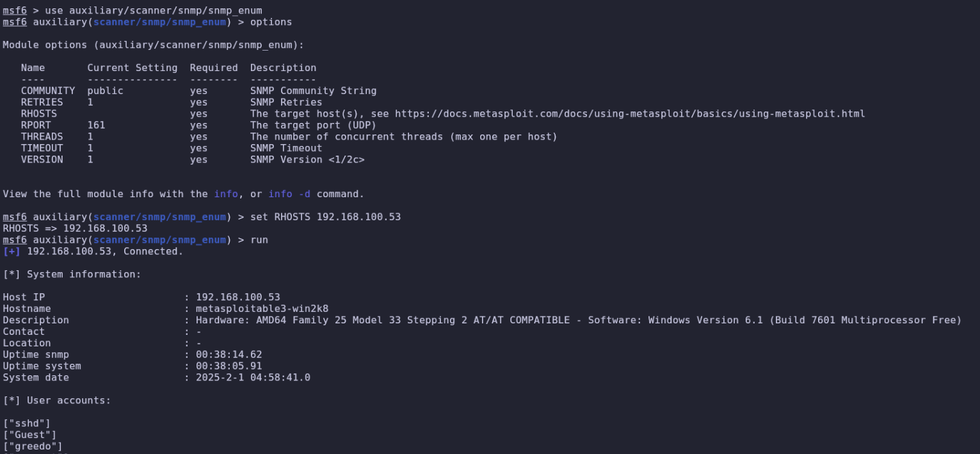Click the COMMUNITY option value 'public'
Viewport: 980px width, 454px height.
(106, 91)
